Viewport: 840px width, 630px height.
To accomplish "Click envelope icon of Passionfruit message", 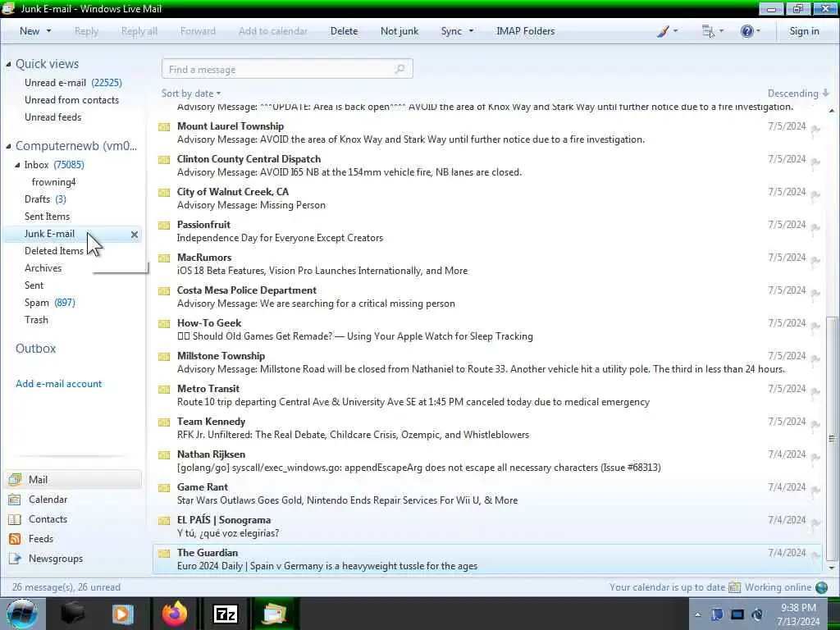I will 164,226.
